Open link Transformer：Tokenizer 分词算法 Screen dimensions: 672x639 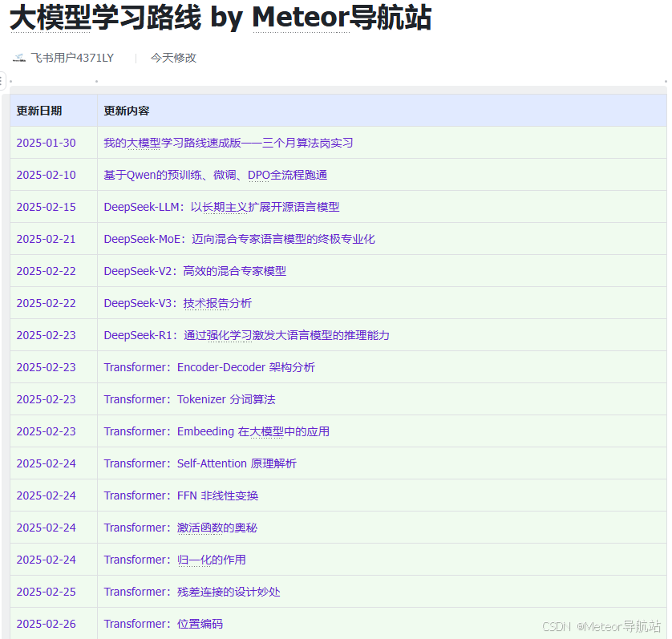(189, 399)
